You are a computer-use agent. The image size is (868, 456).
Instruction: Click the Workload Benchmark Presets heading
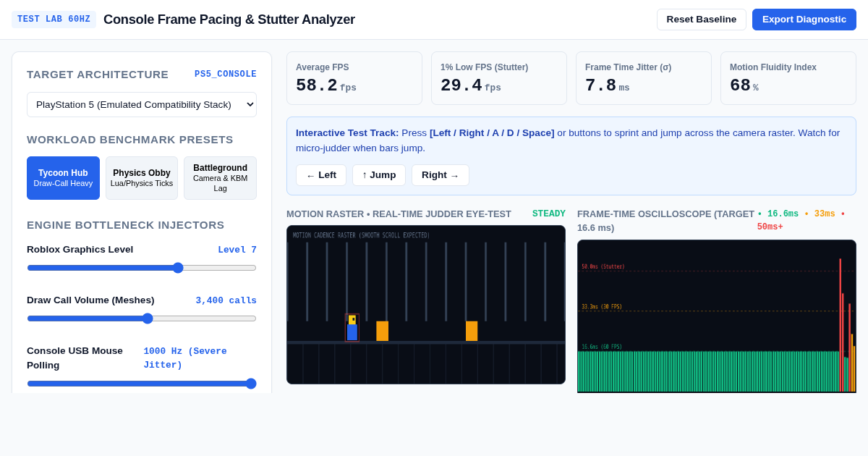tap(130, 140)
